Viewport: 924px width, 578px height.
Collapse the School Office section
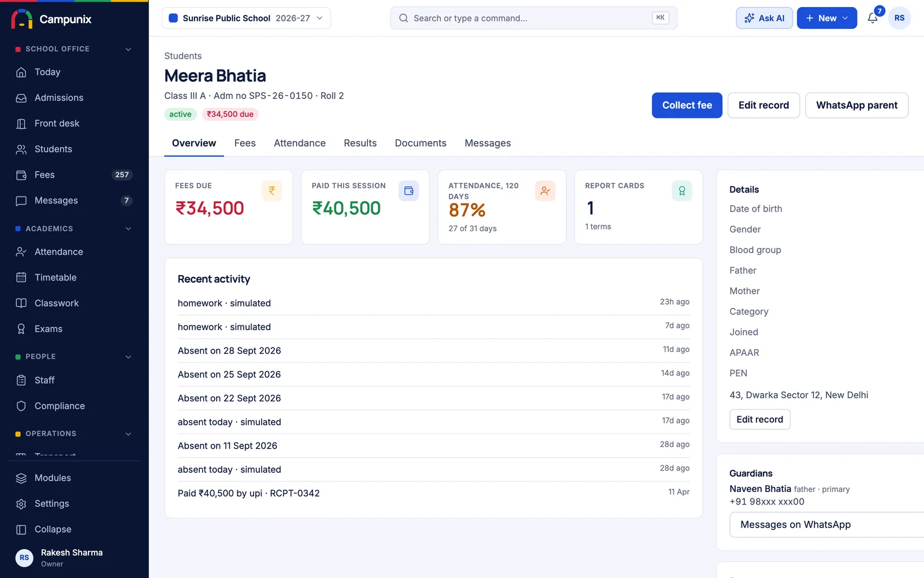pyautogui.click(x=128, y=49)
